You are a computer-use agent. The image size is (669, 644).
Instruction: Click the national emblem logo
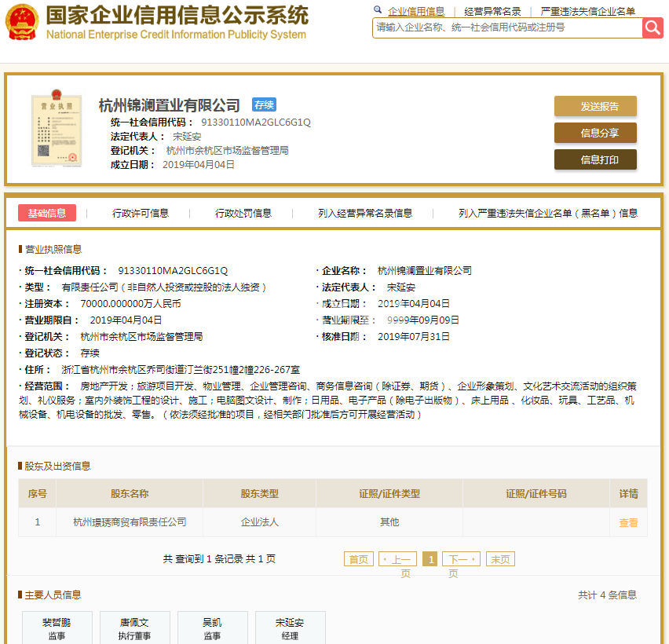pos(22,22)
